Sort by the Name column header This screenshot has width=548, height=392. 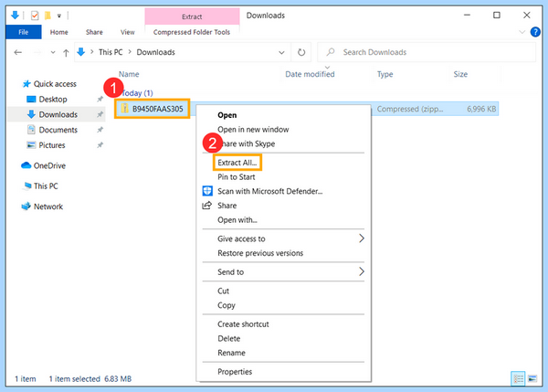click(129, 74)
